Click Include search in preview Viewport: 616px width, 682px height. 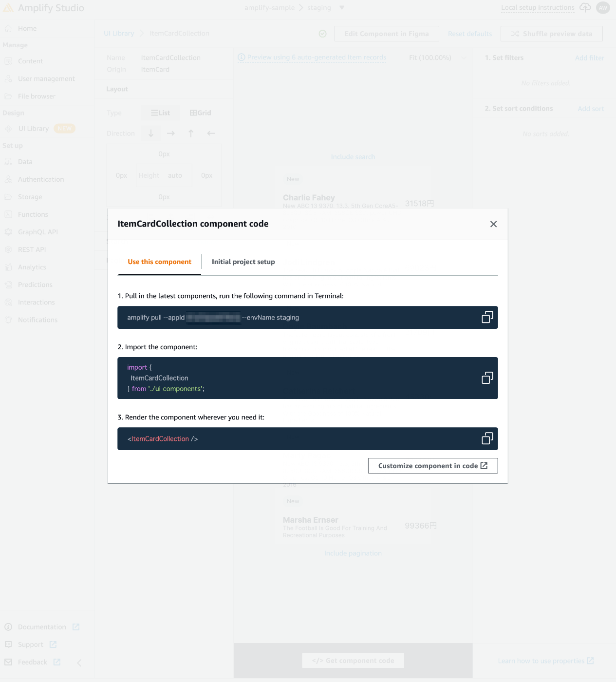353,157
